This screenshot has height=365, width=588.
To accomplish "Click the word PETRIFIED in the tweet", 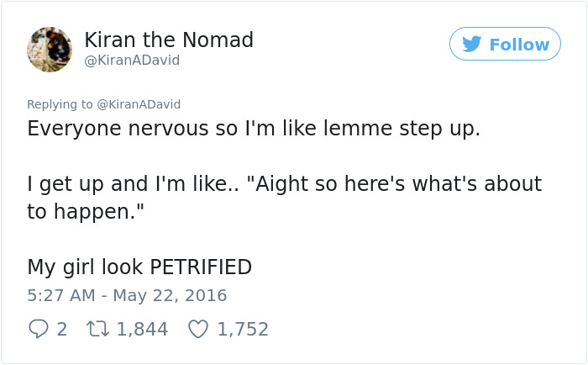I will (201, 267).
